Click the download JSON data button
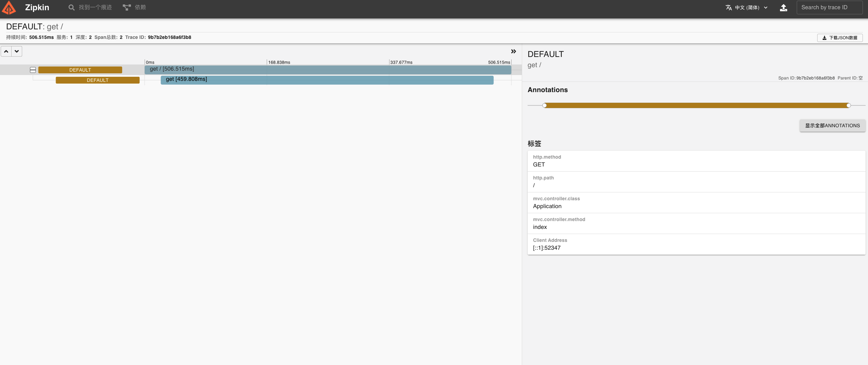The image size is (868, 365). 840,38
